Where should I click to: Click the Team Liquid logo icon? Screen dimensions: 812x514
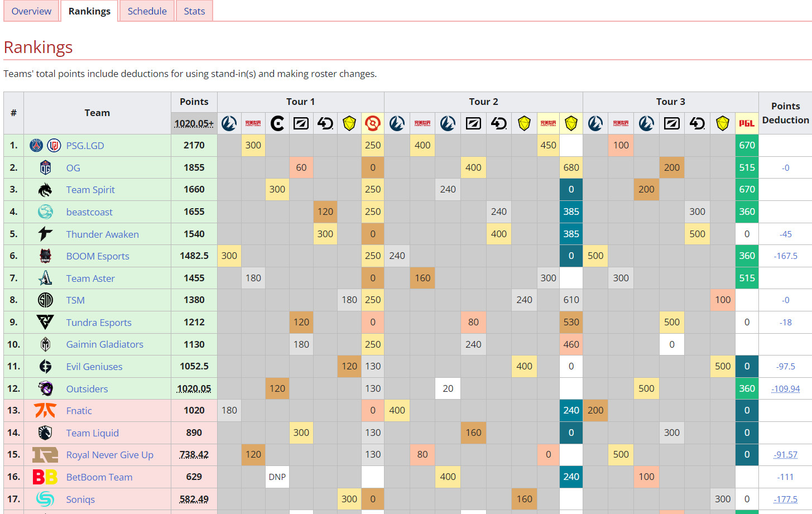point(45,433)
